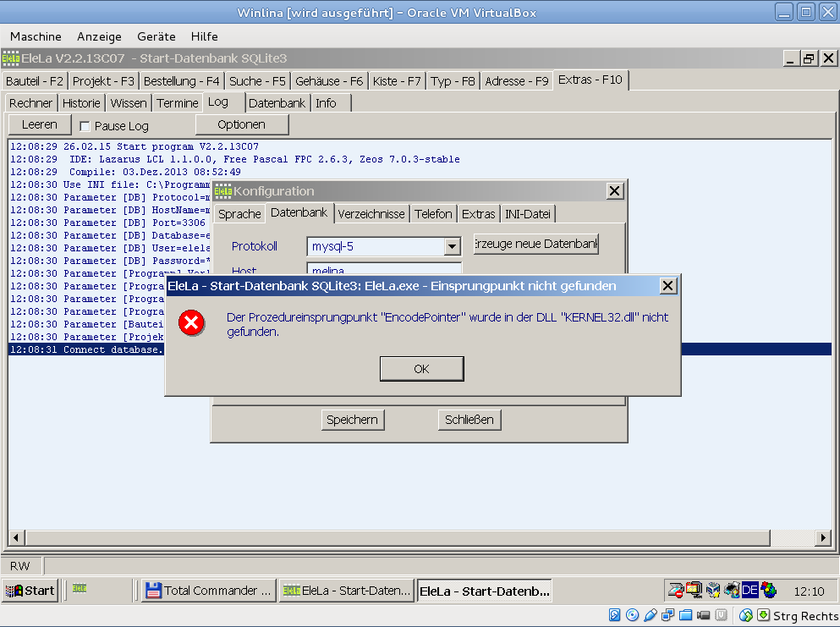Viewport: 840px width, 627px height.
Task: Click the Leeren button
Action: click(40, 125)
